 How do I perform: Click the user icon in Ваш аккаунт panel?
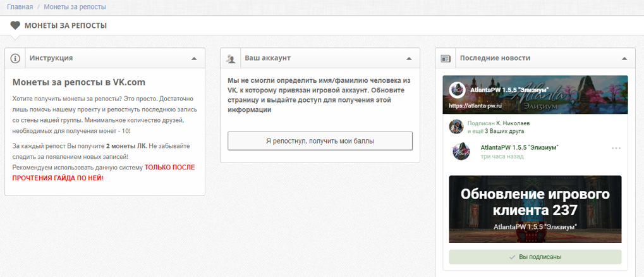coord(231,58)
